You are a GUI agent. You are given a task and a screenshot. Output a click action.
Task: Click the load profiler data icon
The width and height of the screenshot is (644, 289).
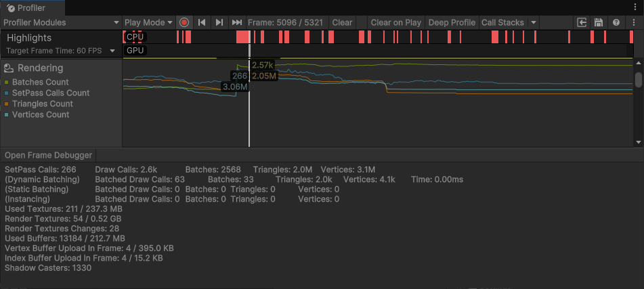[582, 22]
